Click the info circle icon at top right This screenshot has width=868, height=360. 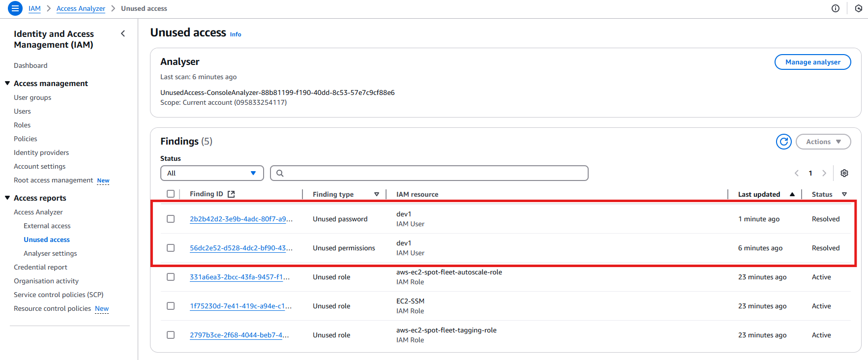(x=836, y=8)
